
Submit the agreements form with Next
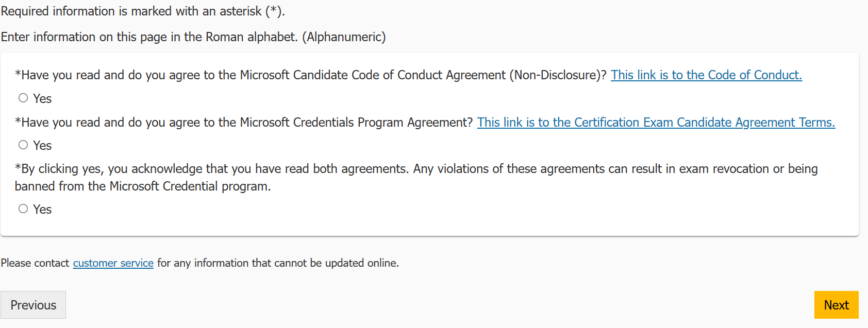pos(836,304)
